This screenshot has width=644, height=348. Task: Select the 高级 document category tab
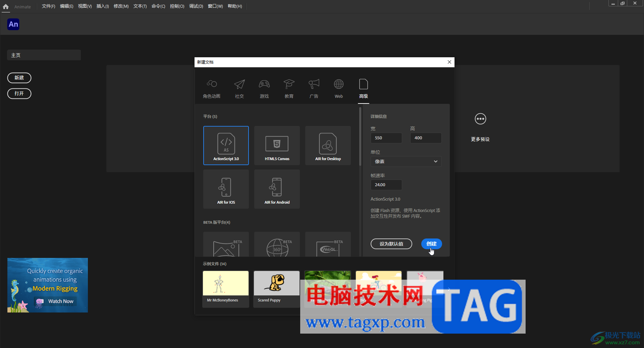point(364,89)
